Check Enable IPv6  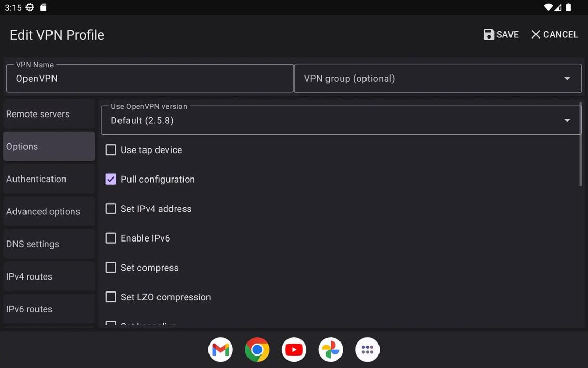111,238
